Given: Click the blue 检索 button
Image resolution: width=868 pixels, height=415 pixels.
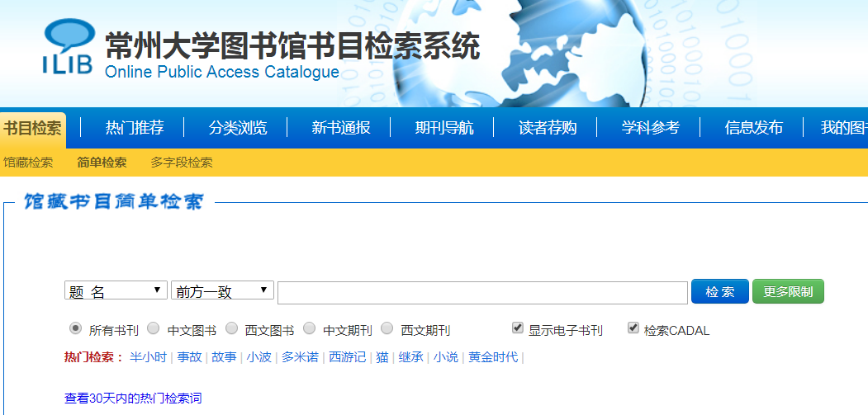Looking at the screenshot, I should (719, 291).
